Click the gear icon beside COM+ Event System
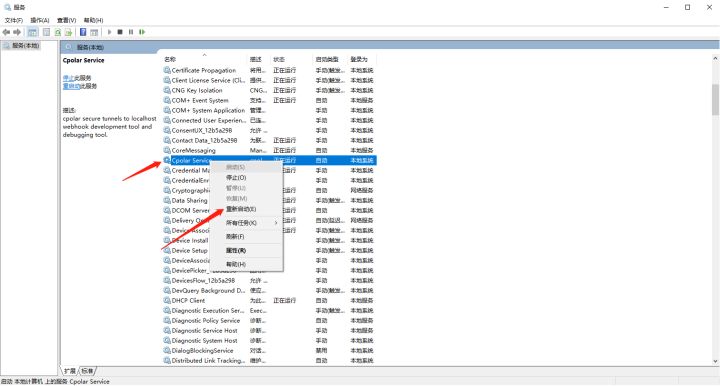The height and width of the screenshot is (386, 720). pyautogui.click(x=167, y=101)
